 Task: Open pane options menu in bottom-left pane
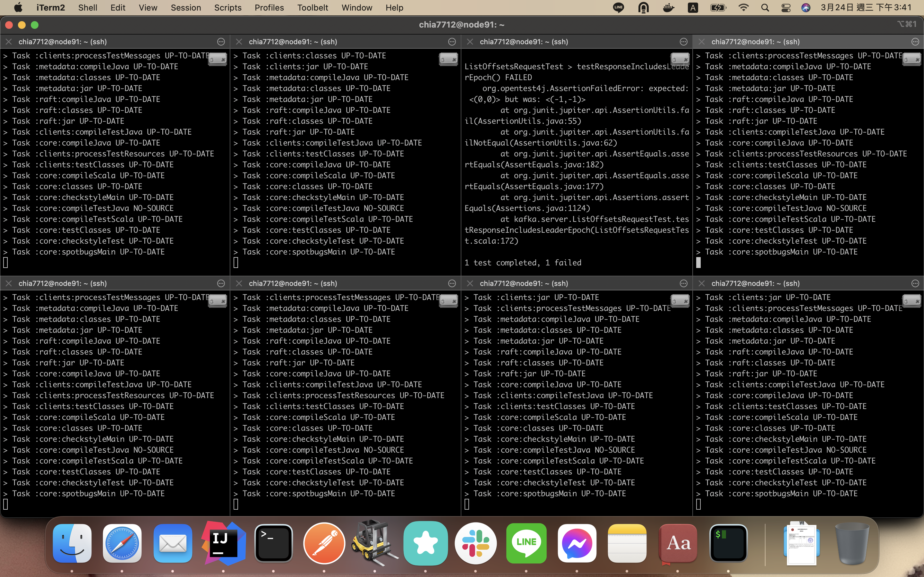click(221, 283)
